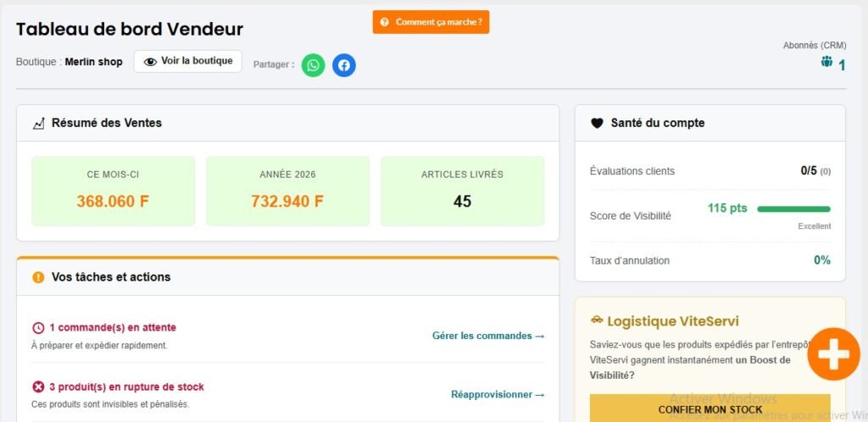
Task: Share the shop via the Facebook icon
Action: point(344,65)
